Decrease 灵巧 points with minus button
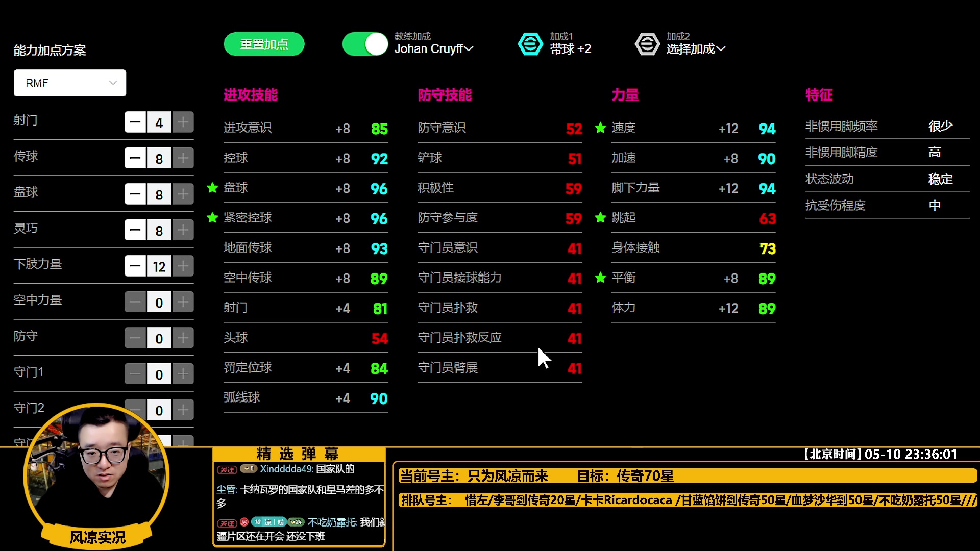This screenshot has height=551, width=980. (135, 230)
